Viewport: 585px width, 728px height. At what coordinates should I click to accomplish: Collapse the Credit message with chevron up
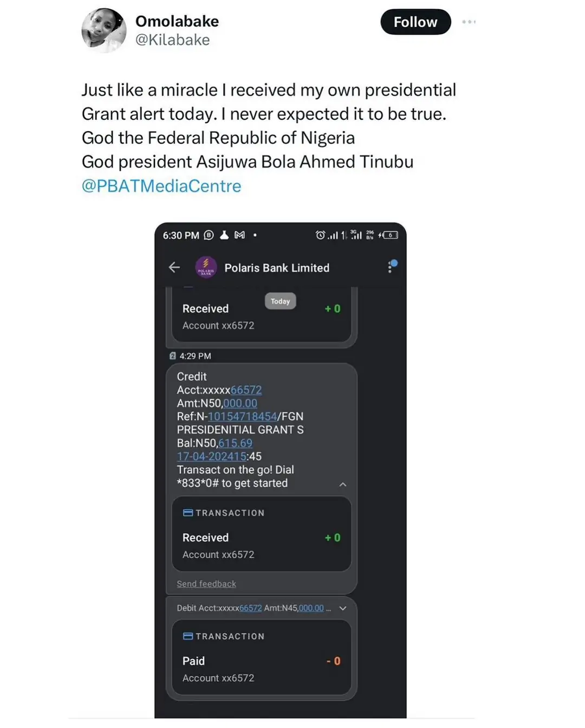[x=342, y=485]
